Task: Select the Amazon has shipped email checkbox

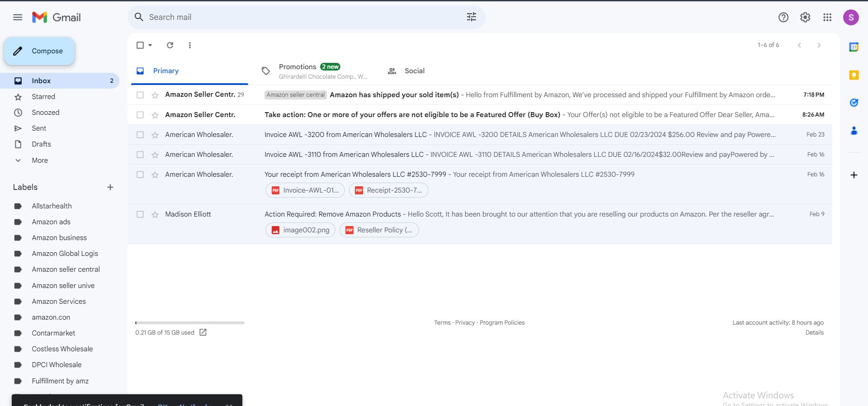Action: point(140,95)
